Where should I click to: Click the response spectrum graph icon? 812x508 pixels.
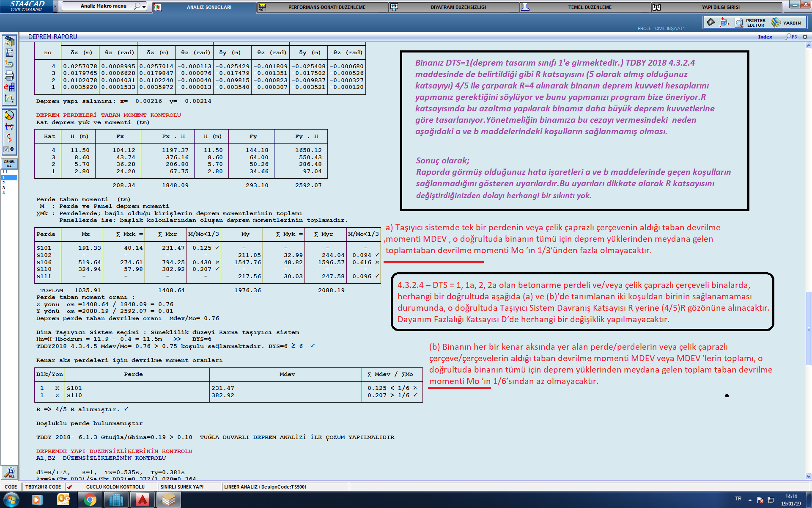coord(9,99)
